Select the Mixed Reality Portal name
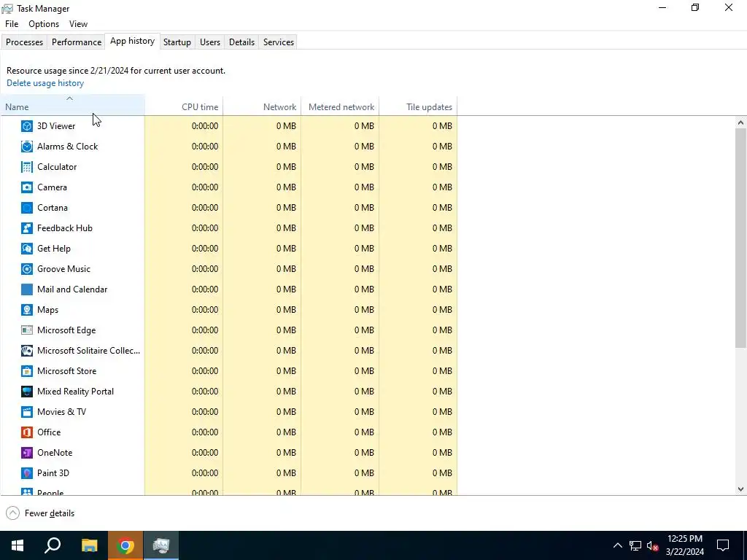Viewport: 747px width, 560px height. tap(75, 392)
